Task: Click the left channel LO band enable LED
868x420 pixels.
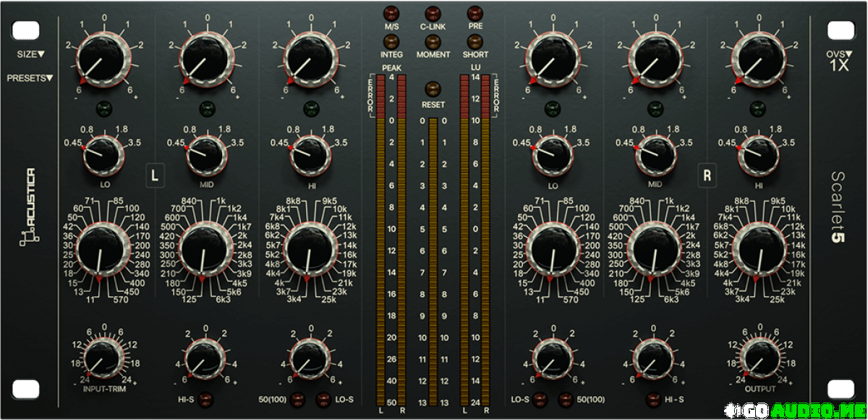Action: [105, 109]
